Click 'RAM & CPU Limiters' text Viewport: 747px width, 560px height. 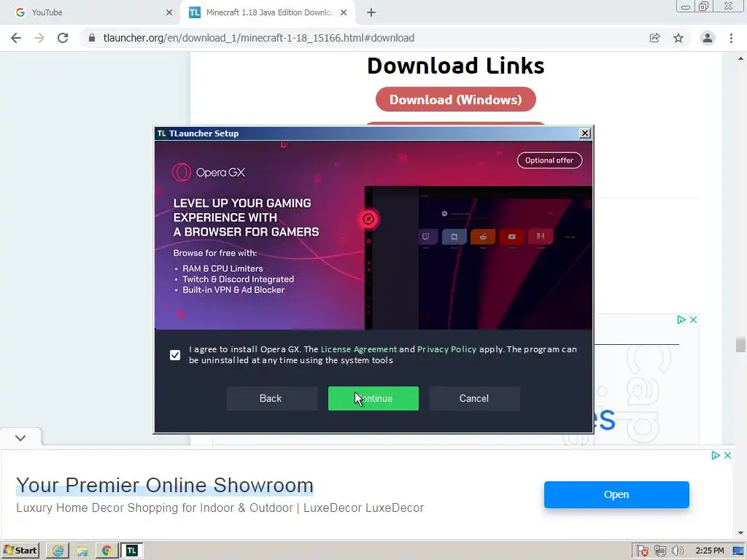(222, 268)
